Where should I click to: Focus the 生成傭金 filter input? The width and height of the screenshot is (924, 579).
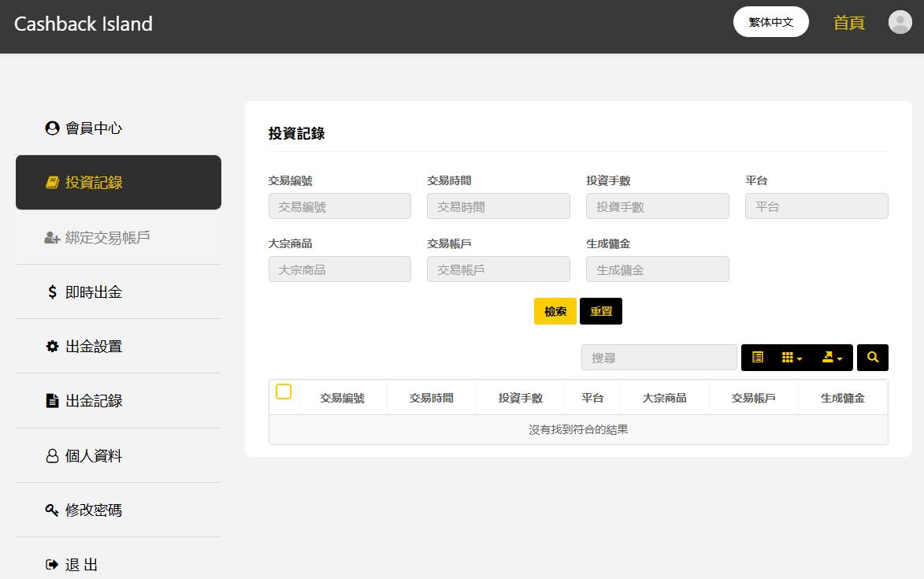pyautogui.click(x=658, y=269)
